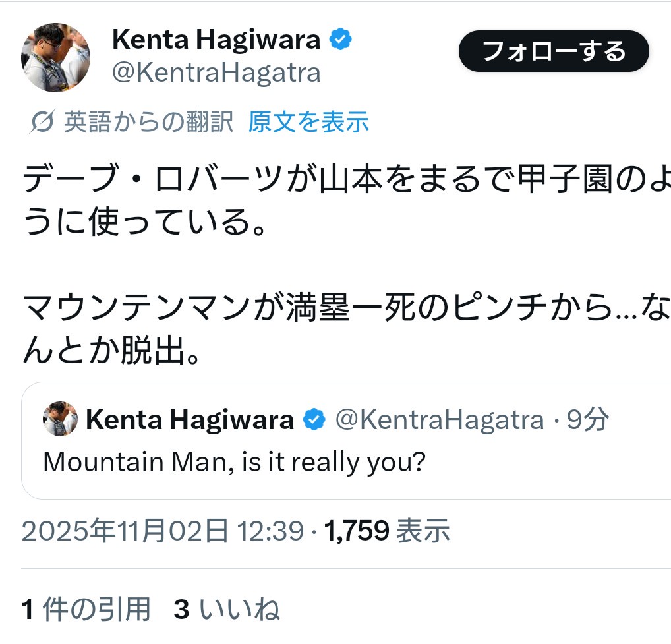671x644 pixels.
Task: Open Kenta Hagiwara's profile avatar
Action: click(x=55, y=57)
